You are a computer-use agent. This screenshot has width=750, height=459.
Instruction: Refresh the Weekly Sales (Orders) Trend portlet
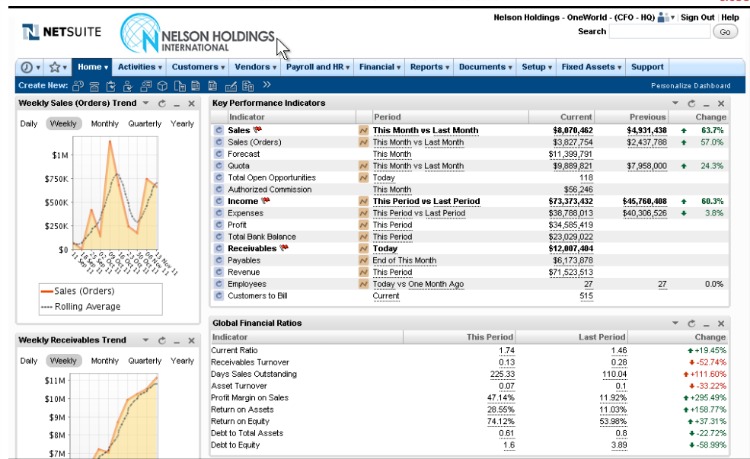(162, 103)
